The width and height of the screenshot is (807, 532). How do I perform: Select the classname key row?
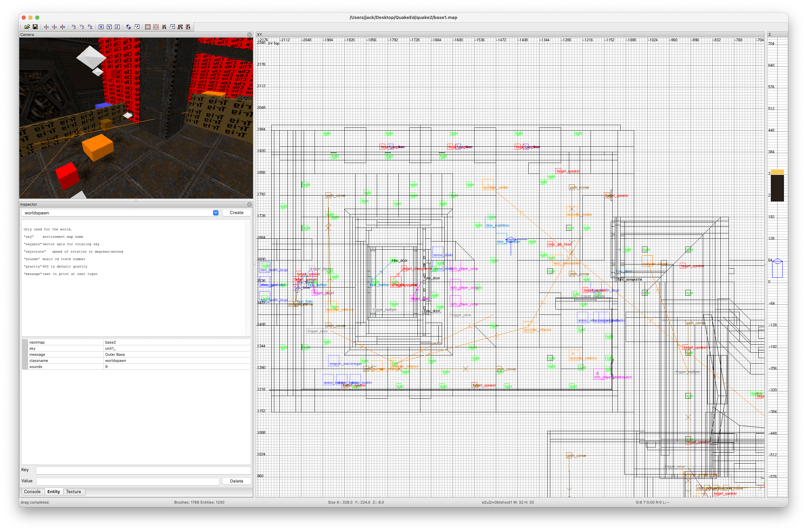tap(136, 361)
